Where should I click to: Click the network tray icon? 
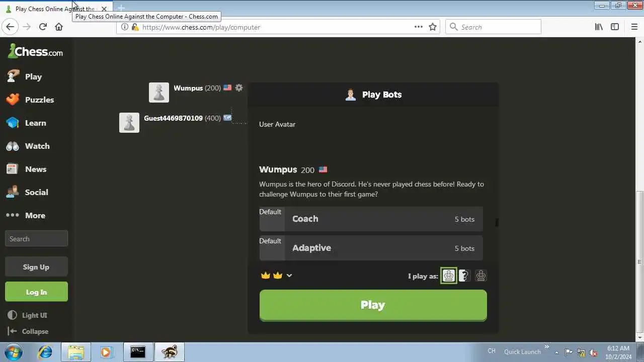pos(581,352)
